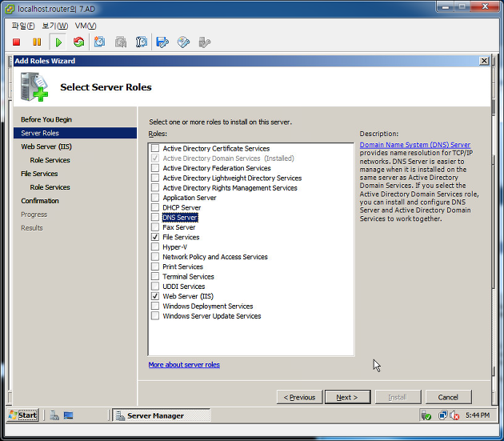Viewport: 504px width, 441px height.
Task: Click the Next button
Action: pyautogui.click(x=347, y=397)
